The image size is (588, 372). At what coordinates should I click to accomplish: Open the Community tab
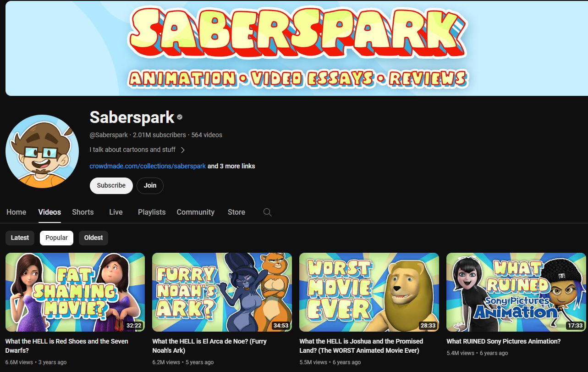(195, 212)
